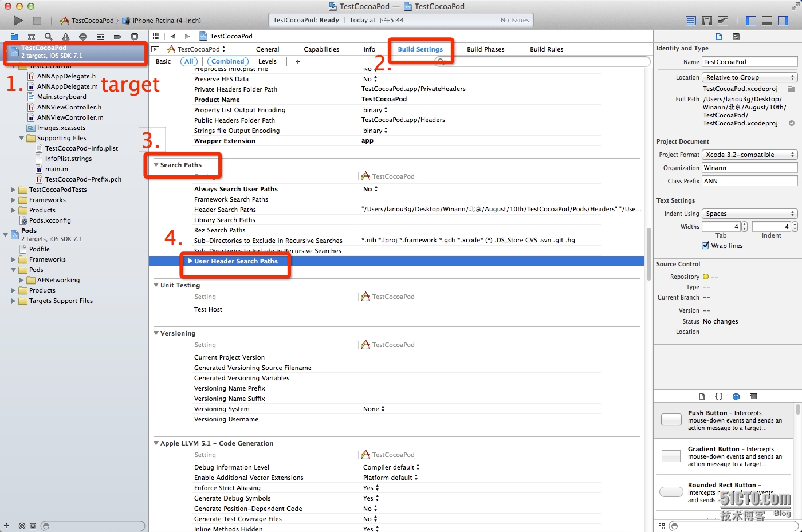Open the Debug navigator

100,36
